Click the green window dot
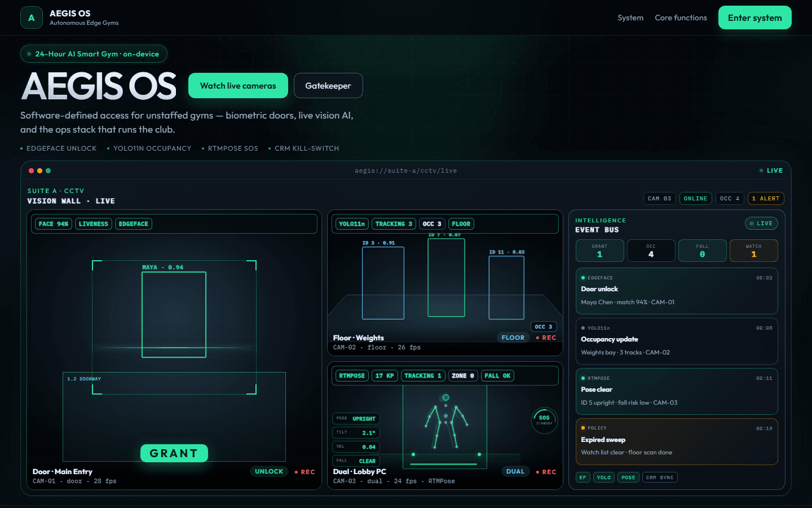The width and height of the screenshot is (812, 508). (48, 170)
